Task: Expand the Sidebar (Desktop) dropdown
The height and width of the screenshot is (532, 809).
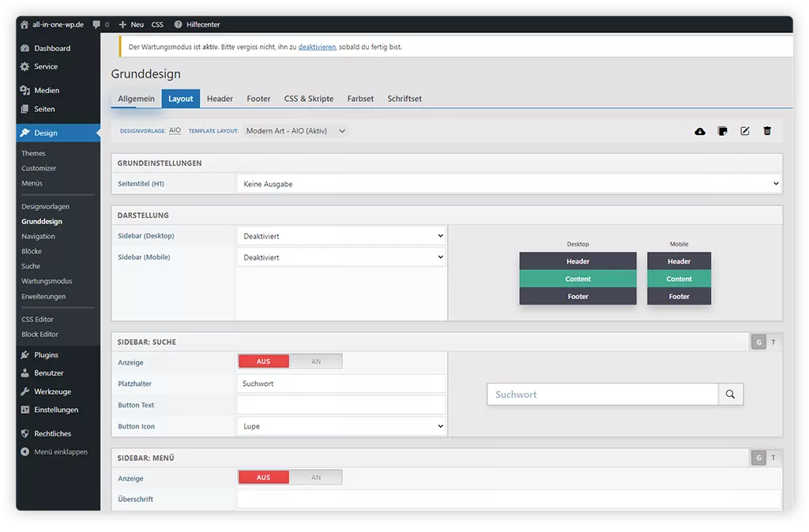Action: pyautogui.click(x=341, y=236)
